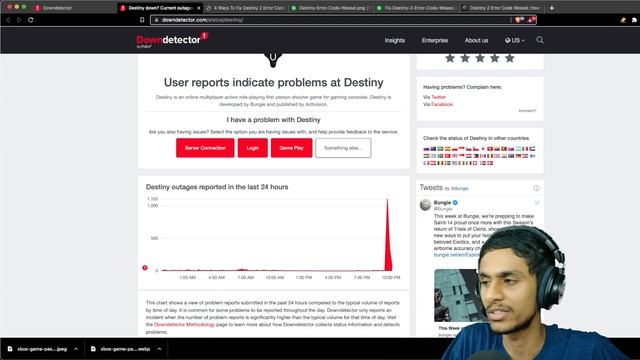Click jpeg file icon in downloads bar
The height and width of the screenshot is (360, 640).
(x=10, y=349)
